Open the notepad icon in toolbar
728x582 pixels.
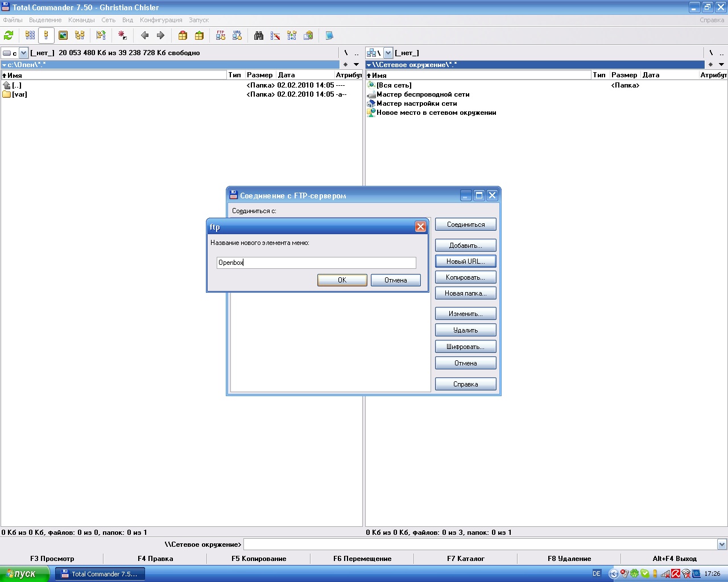(329, 35)
